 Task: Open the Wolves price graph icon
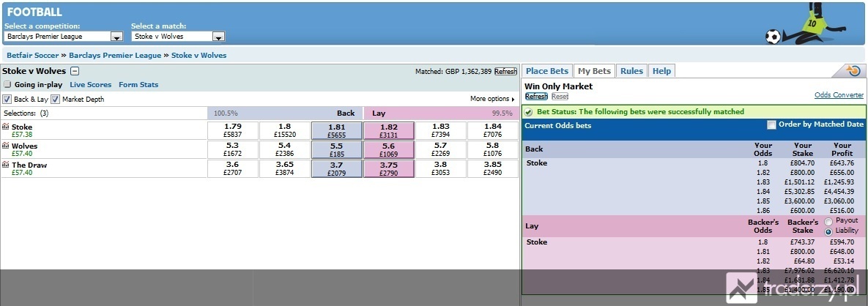click(x=6, y=146)
